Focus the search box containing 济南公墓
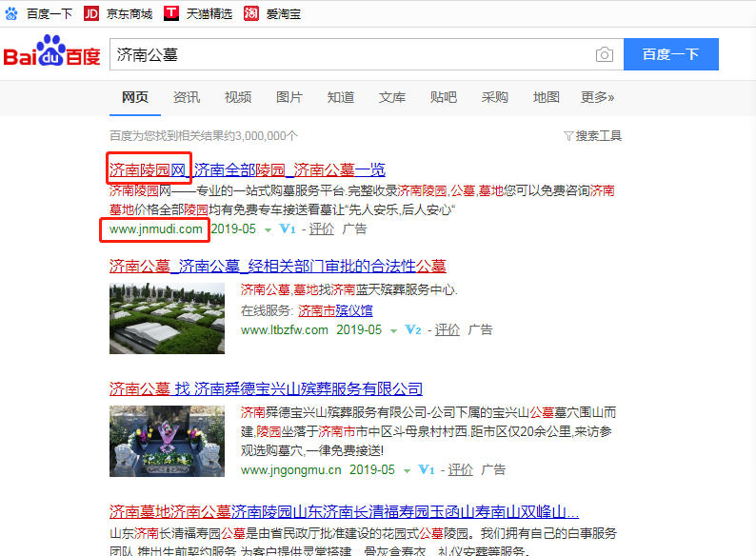Screen dimensions: 756x556 (367, 54)
